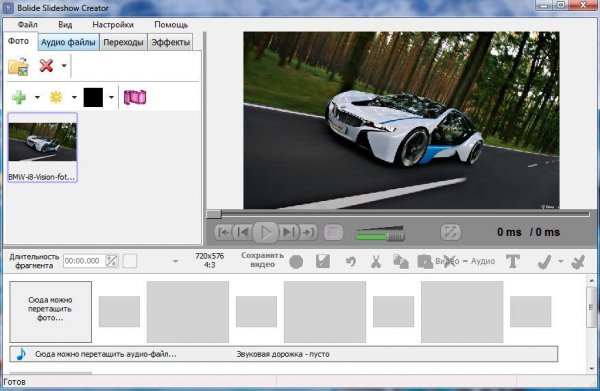
Task: Select the BMW-i8-Vision photo thumbnail
Action: click(x=42, y=147)
